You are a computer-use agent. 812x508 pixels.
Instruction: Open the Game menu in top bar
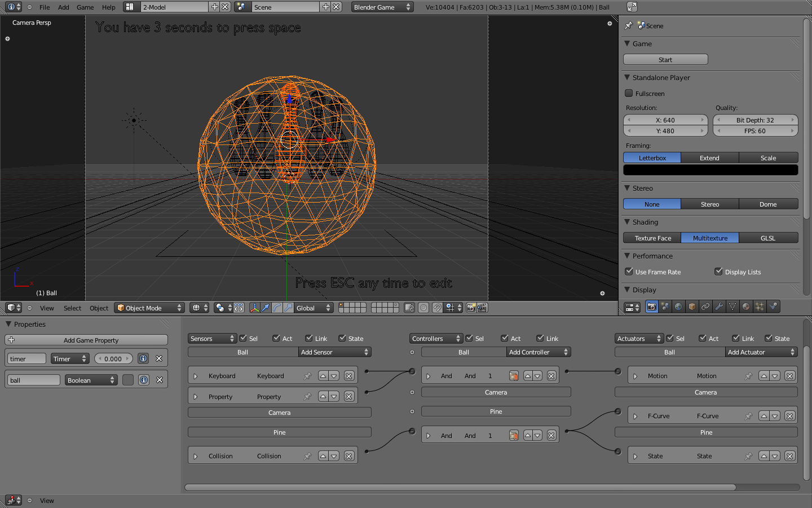(85, 7)
